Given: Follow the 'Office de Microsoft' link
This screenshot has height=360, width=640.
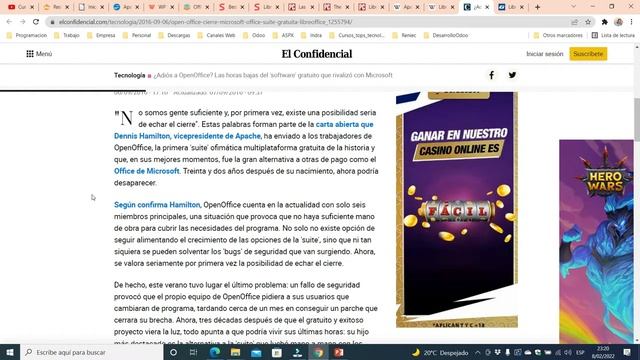Looking at the screenshot, I should coord(147,171).
